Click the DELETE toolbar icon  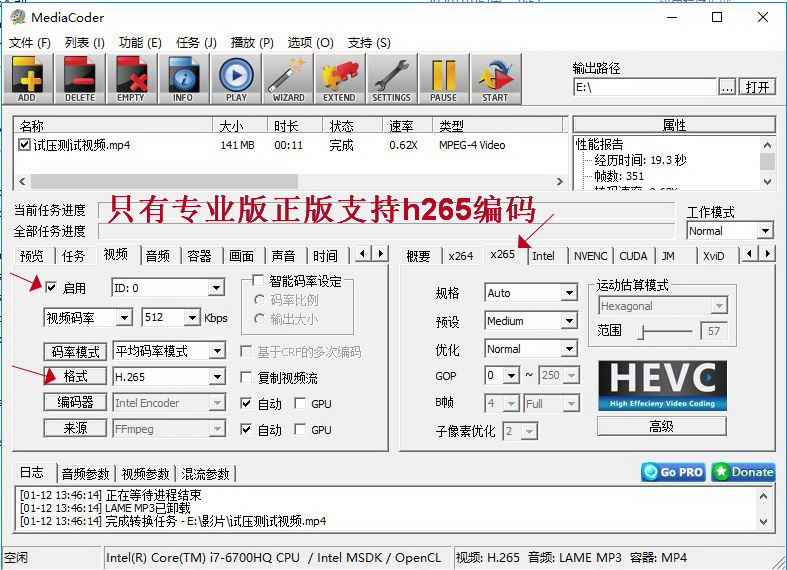(79, 78)
